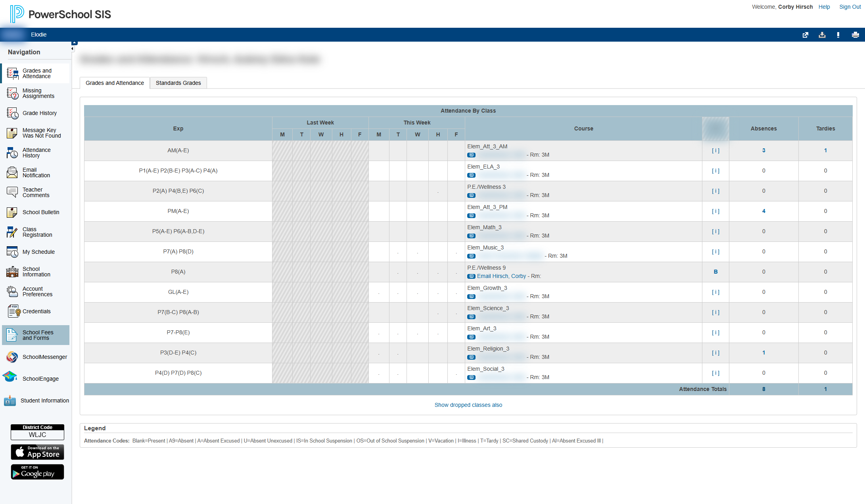Switch to the Standards Grades tab
This screenshot has width=865, height=504.
[x=178, y=83]
